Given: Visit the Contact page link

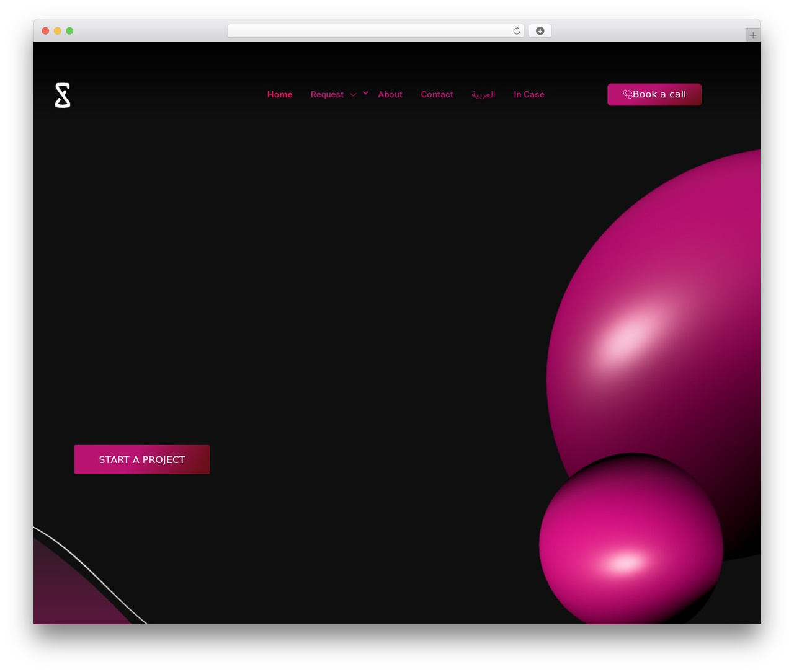Looking at the screenshot, I should pos(437,94).
